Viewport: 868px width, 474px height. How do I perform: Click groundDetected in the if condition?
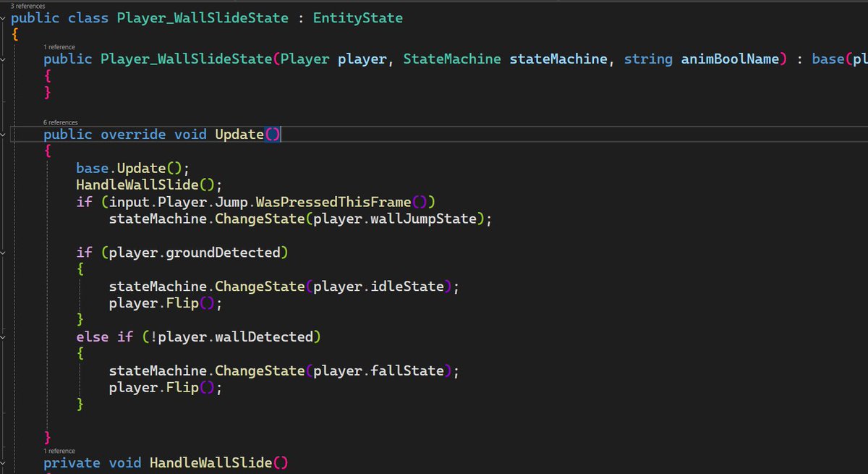click(x=222, y=253)
